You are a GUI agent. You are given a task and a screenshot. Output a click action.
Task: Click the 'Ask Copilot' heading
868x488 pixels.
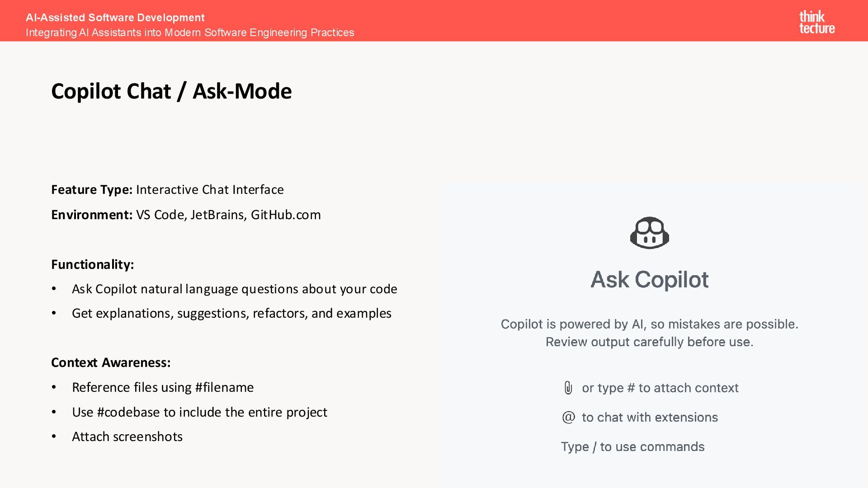(x=649, y=279)
